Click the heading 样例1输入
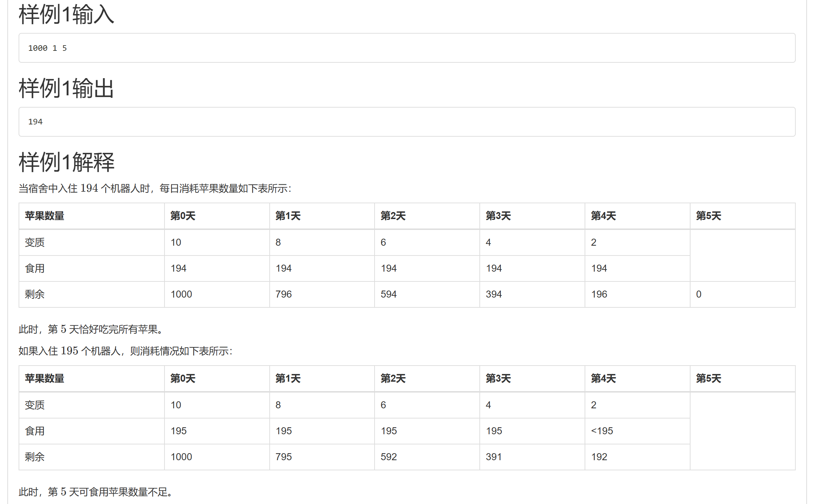The image size is (815, 504). click(66, 15)
